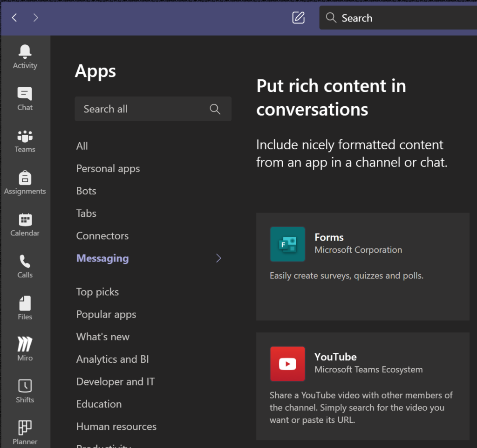This screenshot has height=448, width=477.
Task: Open the Analytics and BI category
Action: [x=113, y=359]
